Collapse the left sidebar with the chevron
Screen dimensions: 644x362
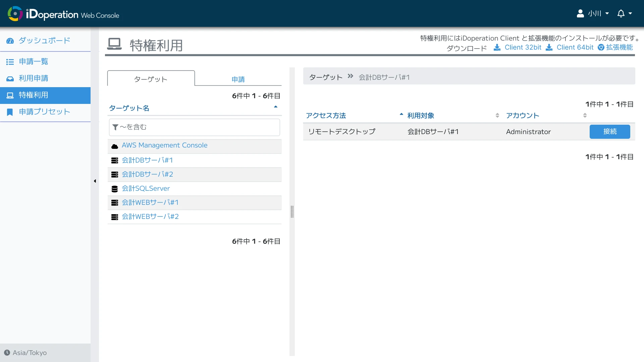(95, 181)
